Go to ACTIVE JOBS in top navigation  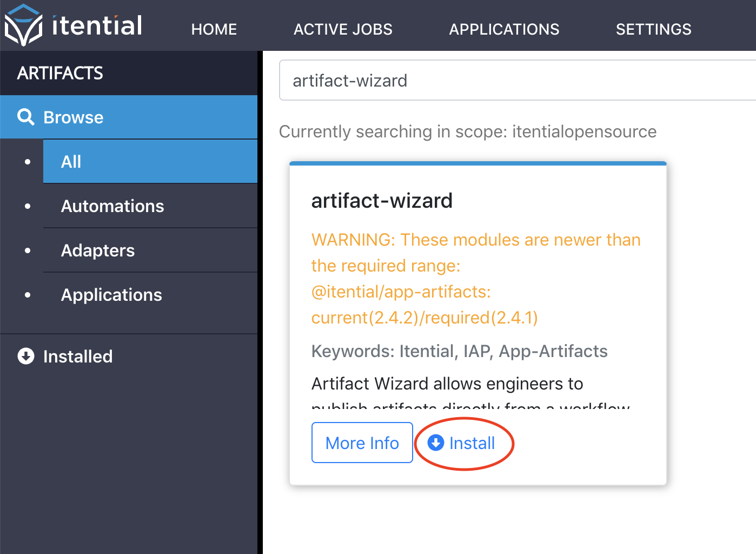(343, 29)
